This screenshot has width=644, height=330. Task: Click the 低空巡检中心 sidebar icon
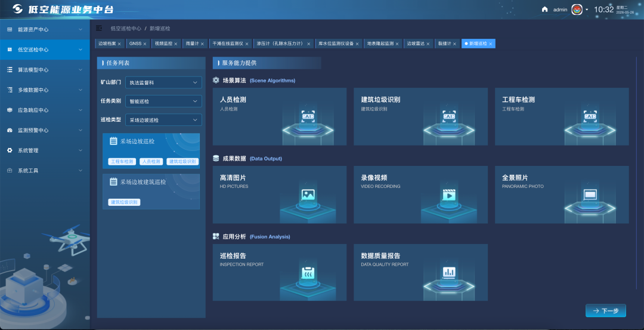10,50
